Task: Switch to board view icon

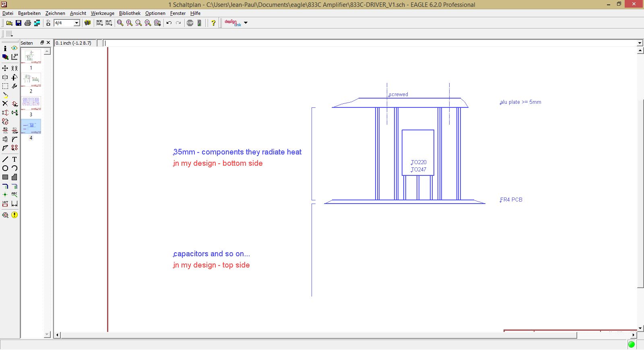Action: (x=48, y=23)
